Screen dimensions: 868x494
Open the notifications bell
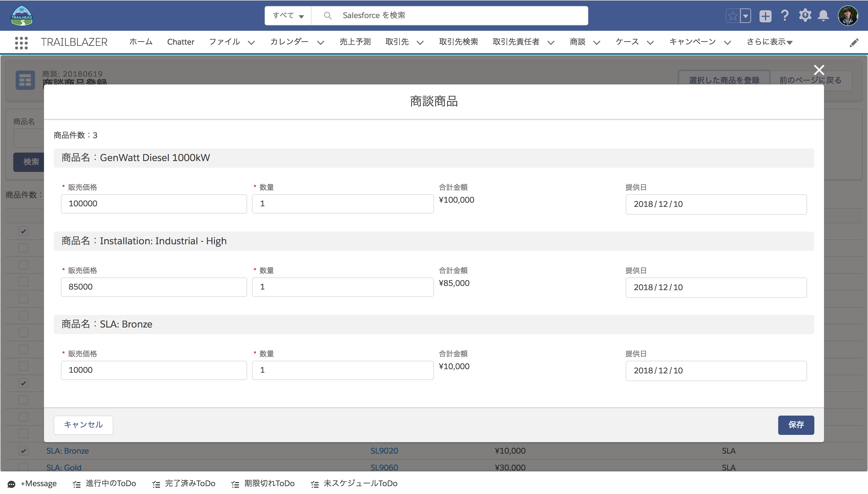point(824,16)
